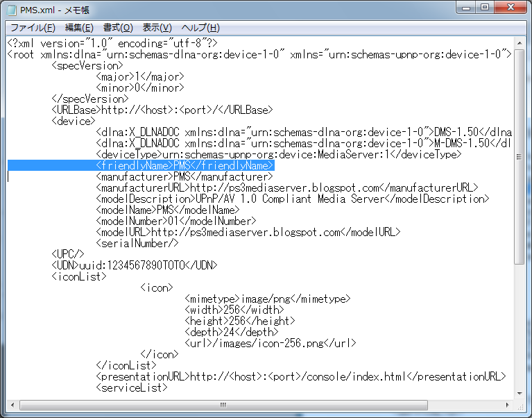Open the ヘルプ(H) menu
Image resolution: width=532 pixels, height=418 pixels.
(x=200, y=28)
